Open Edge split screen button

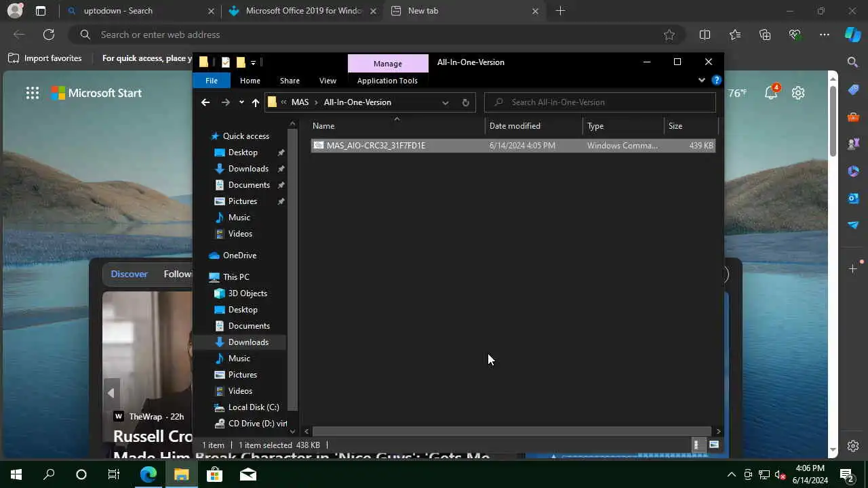click(705, 35)
